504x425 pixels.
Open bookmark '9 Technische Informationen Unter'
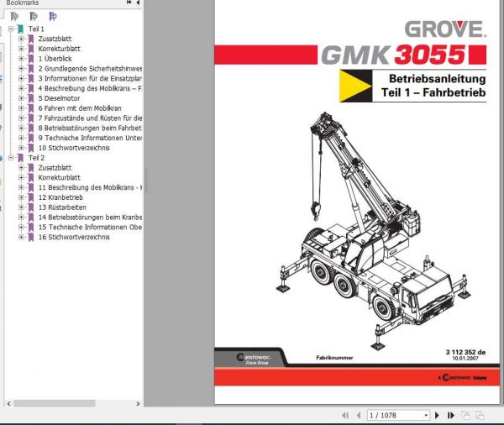click(x=90, y=138)
